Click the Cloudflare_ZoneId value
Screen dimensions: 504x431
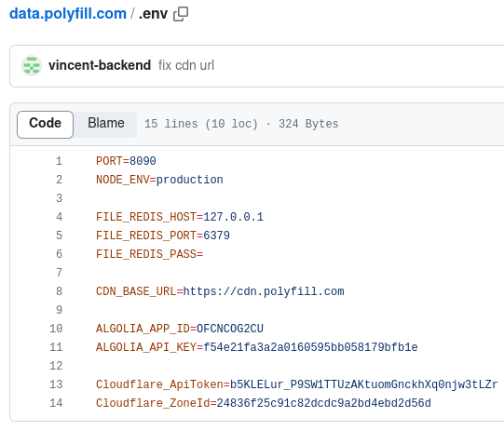pyautogui.click(x=324, y=403)
